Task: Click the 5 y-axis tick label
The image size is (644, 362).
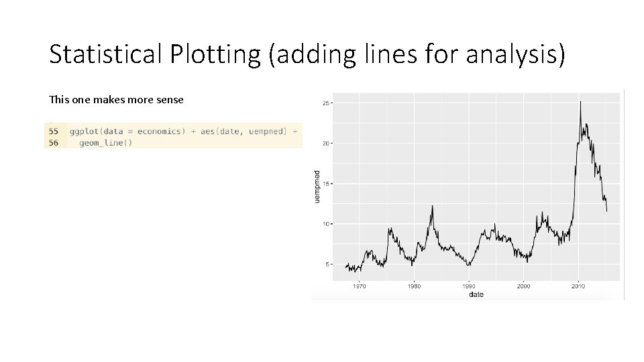Action: pos(327,264)
